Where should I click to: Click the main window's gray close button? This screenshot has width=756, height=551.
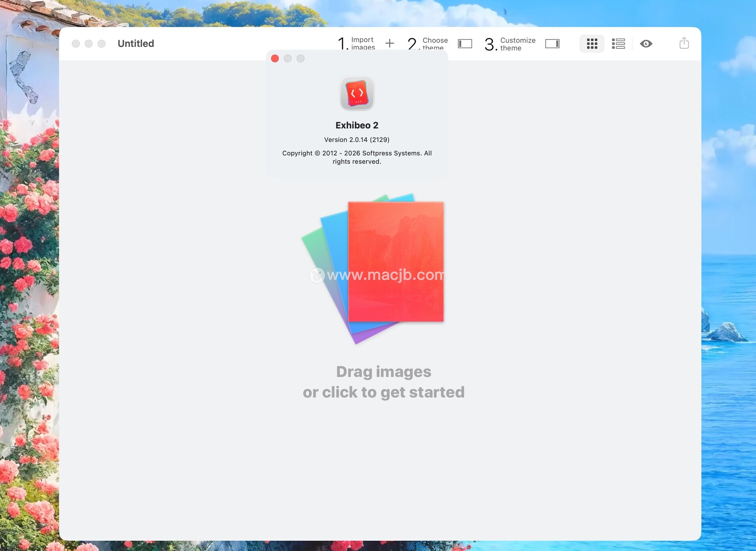(x=76, y=44)
